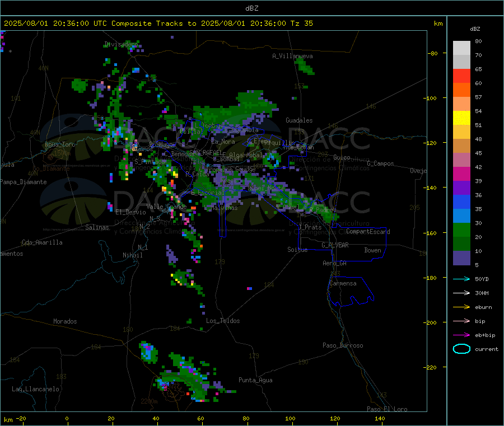Click the cyan 50YD arrow in legend
504x426 pixels.
(461, 279)
